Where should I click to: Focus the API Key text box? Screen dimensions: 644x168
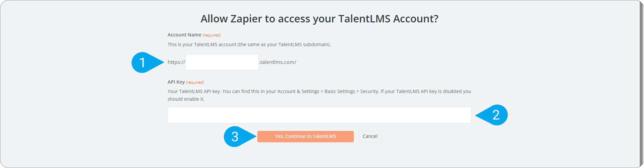pyautogui.click(x=319, y=115)
